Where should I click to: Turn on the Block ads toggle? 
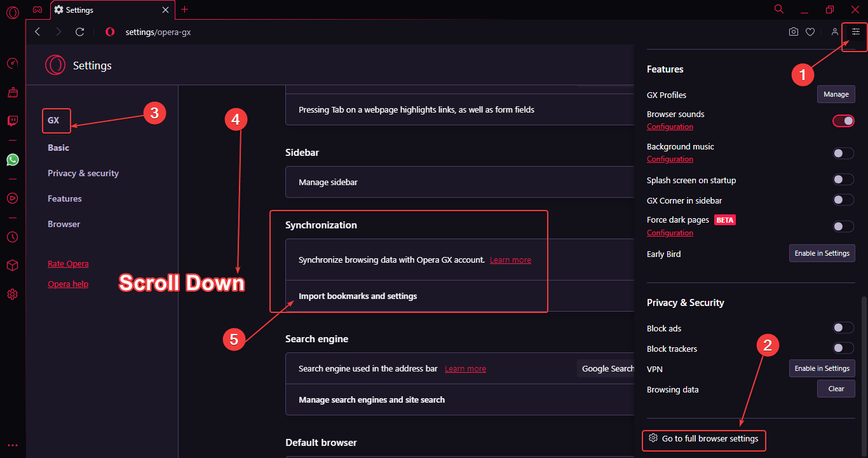pos(843,328)
